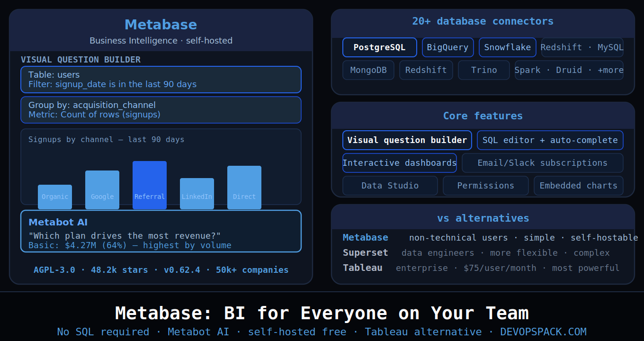Click the Organic bar in chart
Image resolution: width=644 pixels, height=341 pixels.
tap(55, 197)
